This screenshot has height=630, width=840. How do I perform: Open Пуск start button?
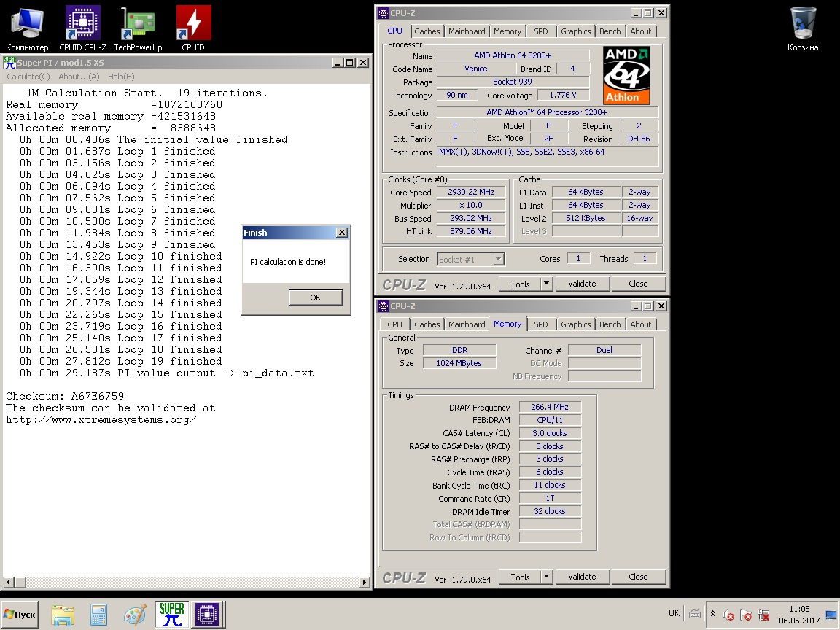pyautogui.click(x=20, y=615)
